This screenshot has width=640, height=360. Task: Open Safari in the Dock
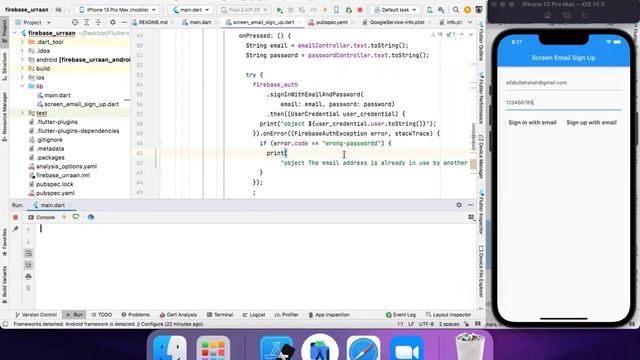[x=363, y=349]
